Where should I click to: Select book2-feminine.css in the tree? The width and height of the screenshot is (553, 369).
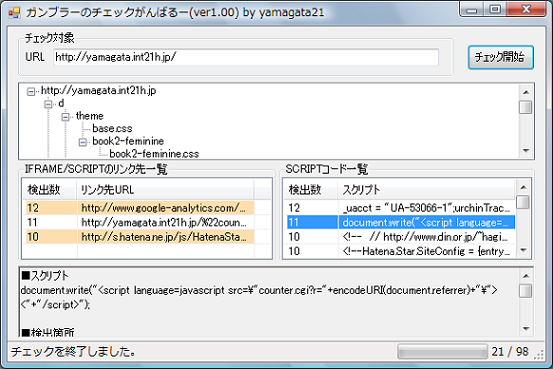[154, 154]
